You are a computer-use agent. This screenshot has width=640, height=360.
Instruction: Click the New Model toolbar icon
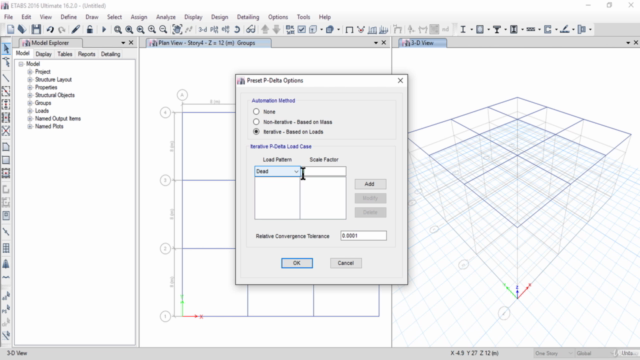point(11,29)
